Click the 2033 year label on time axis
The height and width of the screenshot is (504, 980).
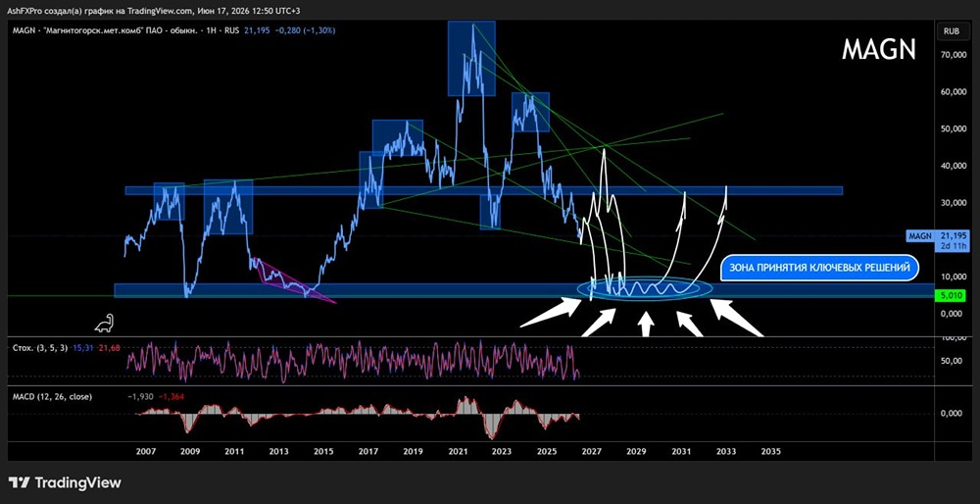point(725,451)
